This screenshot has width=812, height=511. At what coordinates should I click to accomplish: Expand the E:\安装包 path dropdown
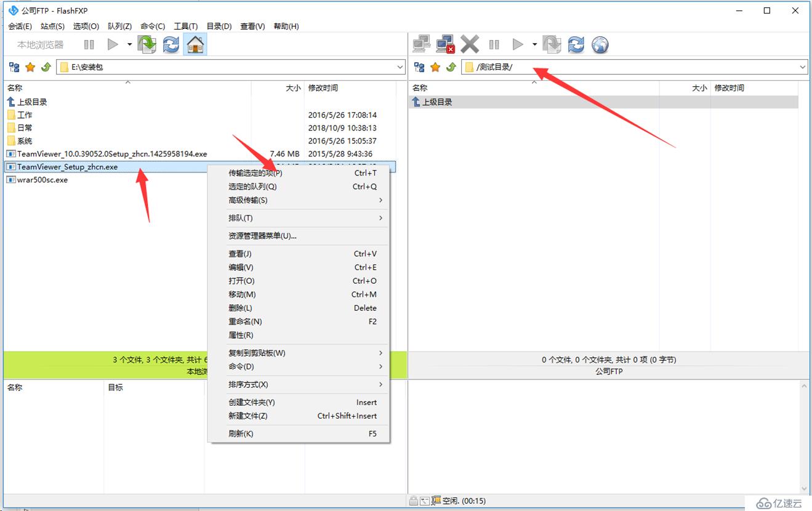(400, 67)
